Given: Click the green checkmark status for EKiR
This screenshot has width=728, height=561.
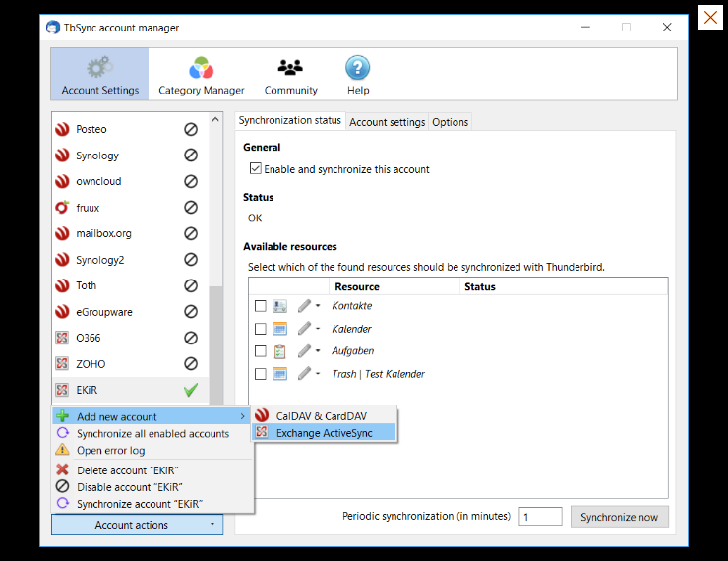Looking at the screenshot, I should (191, 390).
